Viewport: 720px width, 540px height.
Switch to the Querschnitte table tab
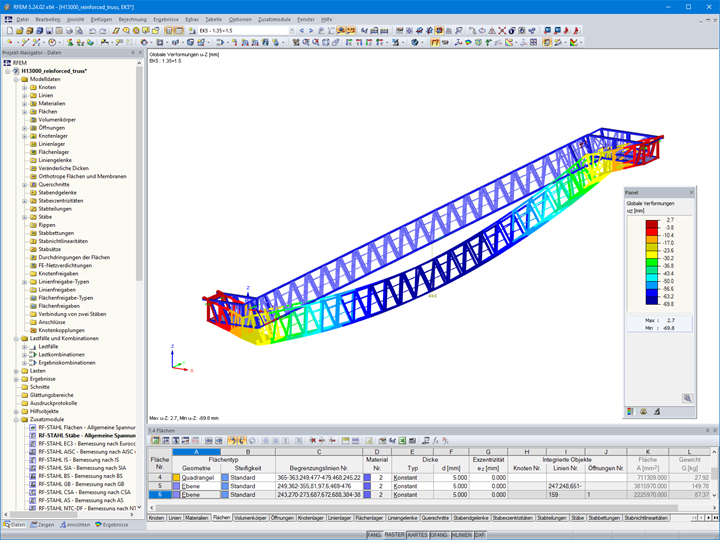coord(435,518)
